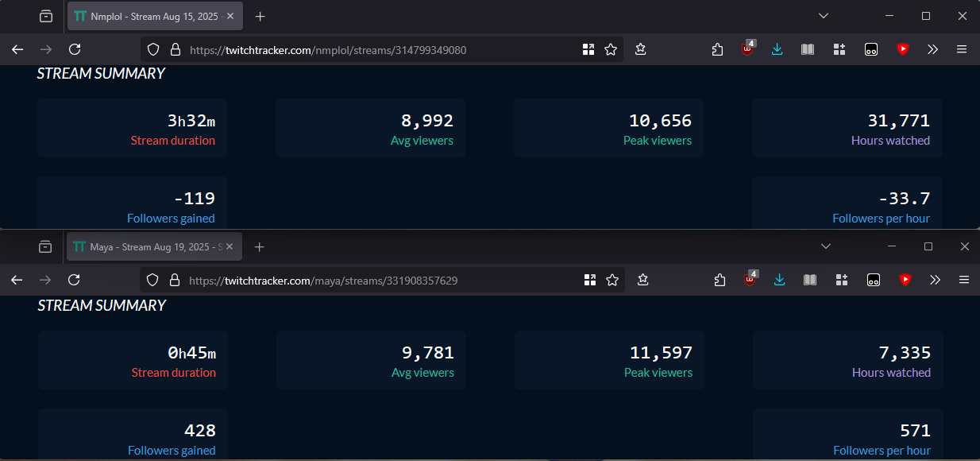The width and height of the screenshot is (980, 461).
Task: Show more toolbar tools in Maya window
Action: (934, 280)
